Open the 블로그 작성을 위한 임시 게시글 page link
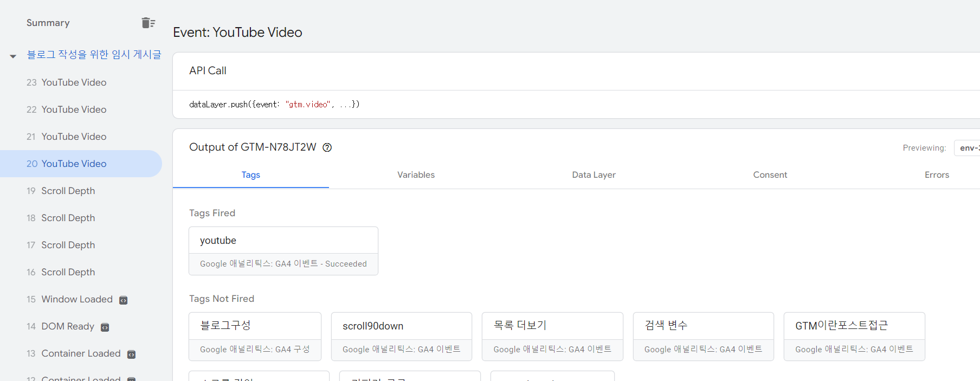The height and width of the screenshot is (381, 980). click(94, 55)
